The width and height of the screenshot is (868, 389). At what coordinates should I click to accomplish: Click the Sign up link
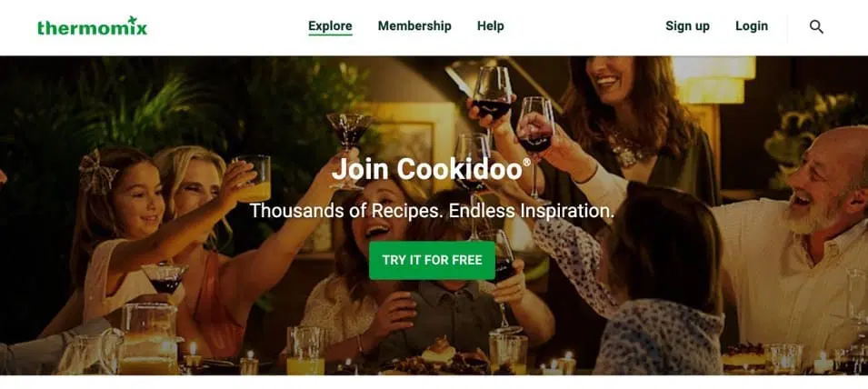[x=687, y=26]
